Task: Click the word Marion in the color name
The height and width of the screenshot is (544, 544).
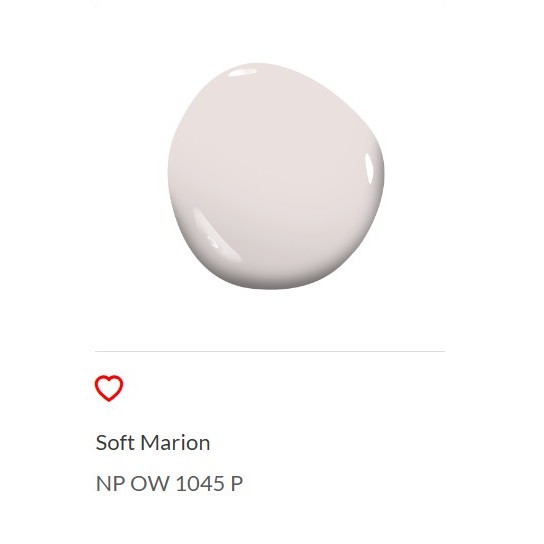Action: pyautogui.click(x=175, y=443)
